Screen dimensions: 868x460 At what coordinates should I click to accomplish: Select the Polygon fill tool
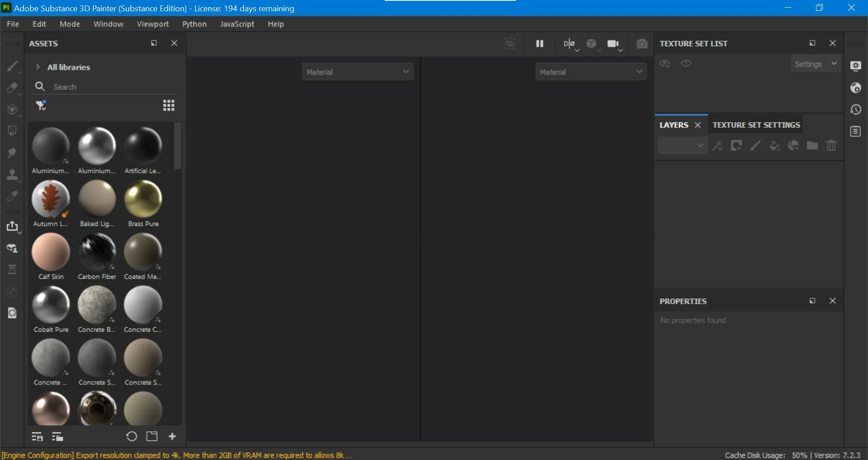12,131
